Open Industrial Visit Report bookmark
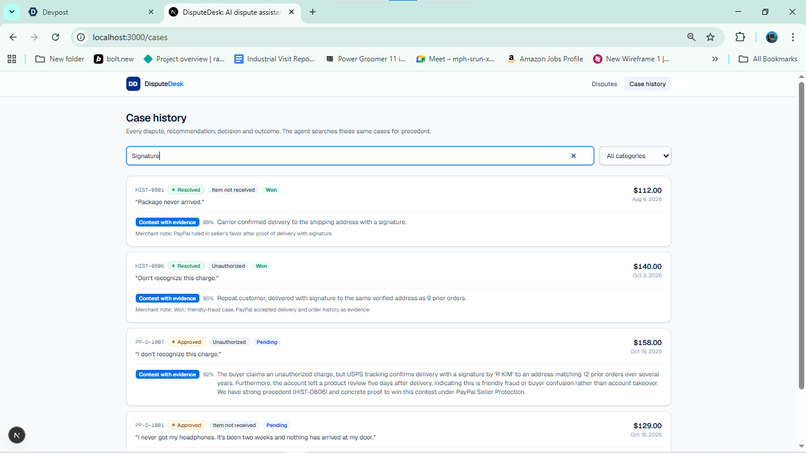This screenshot has height=453, width=806. pos(274,59)
